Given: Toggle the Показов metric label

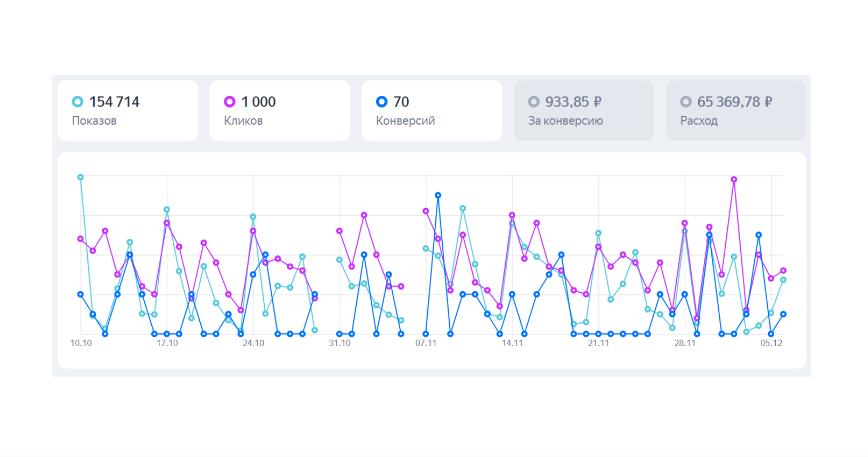Looking at the screenshot, I should (94, 121).
